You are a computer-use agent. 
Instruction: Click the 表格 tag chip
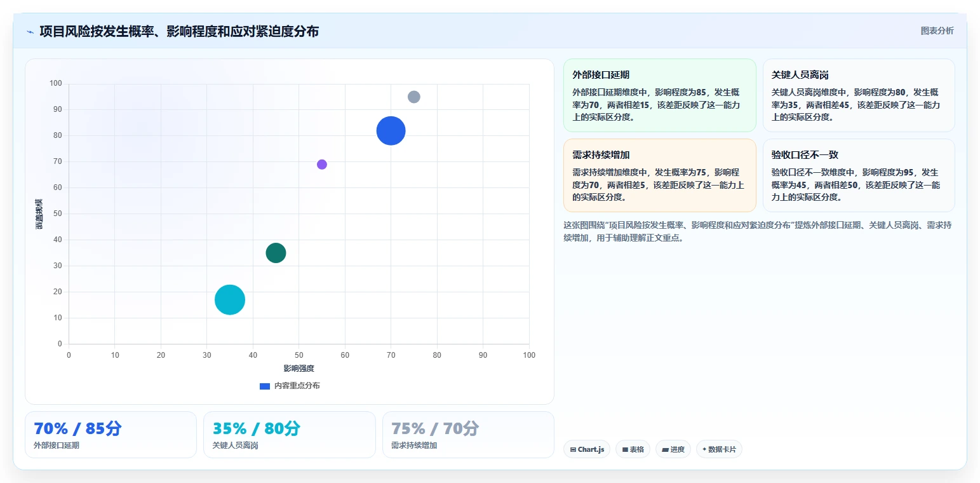tap(633, 449)
